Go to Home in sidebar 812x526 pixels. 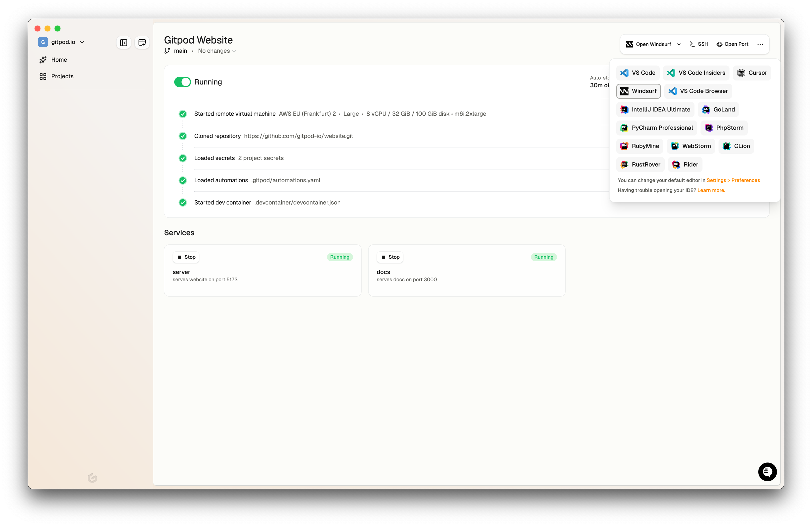coord(59,60)
